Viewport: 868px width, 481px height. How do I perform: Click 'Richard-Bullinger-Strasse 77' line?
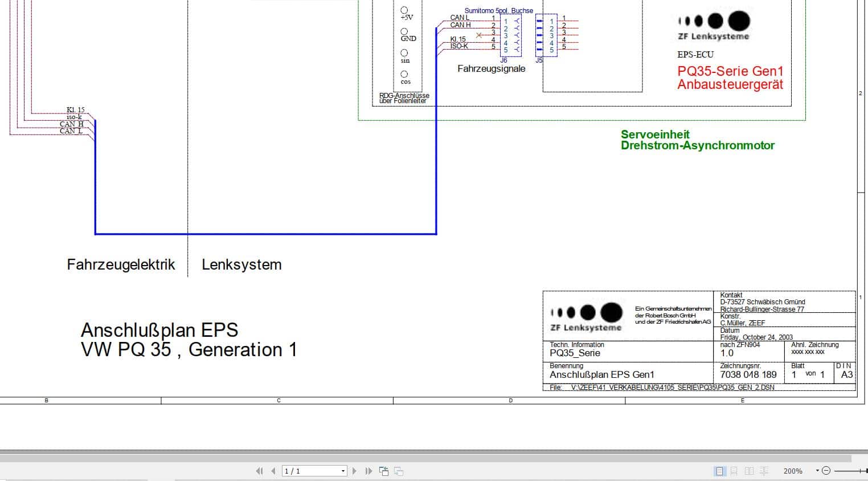coord(762,309)
